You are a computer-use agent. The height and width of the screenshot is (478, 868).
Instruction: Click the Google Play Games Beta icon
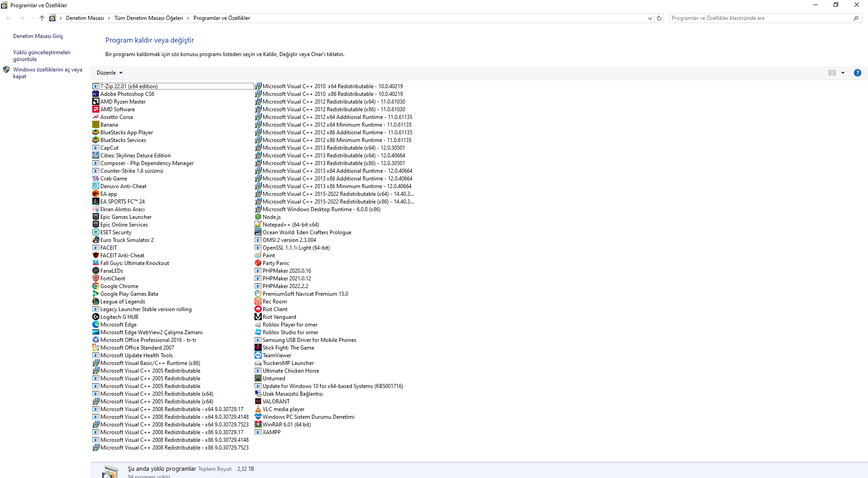point(96,294)
